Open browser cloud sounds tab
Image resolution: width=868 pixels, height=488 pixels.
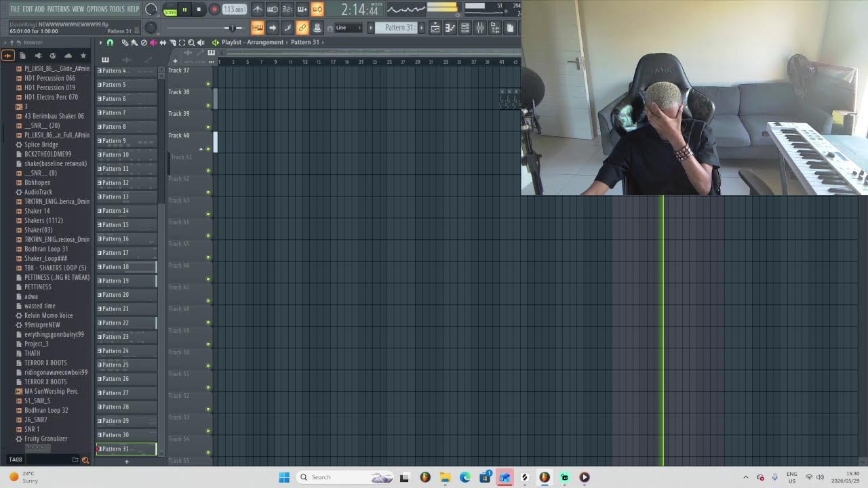coord(68,56)
